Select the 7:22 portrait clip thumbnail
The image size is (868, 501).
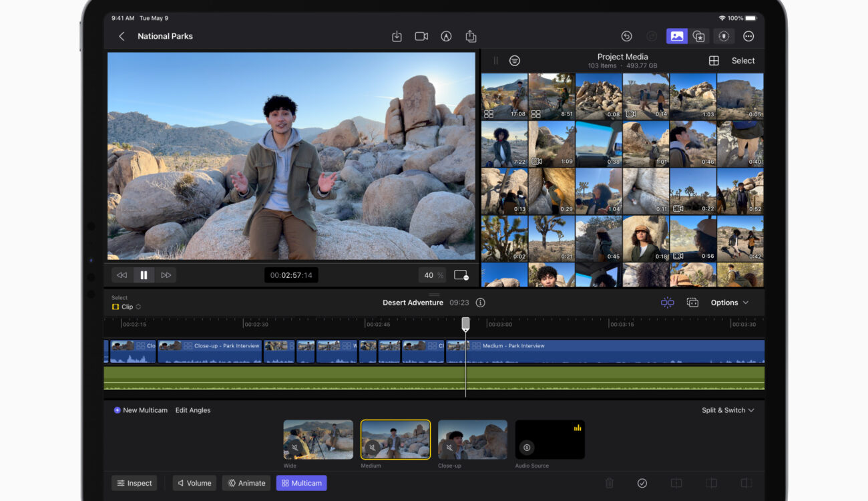coord(504,144)
